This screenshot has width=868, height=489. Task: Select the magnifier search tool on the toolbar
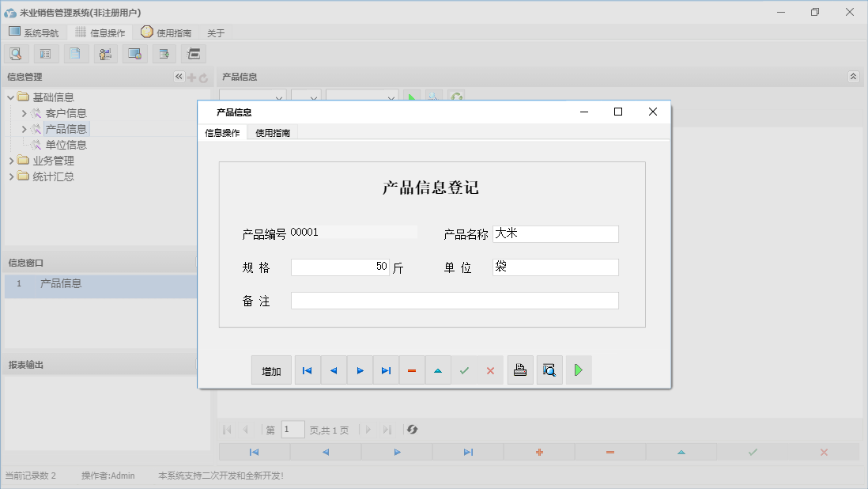[16, 53]
